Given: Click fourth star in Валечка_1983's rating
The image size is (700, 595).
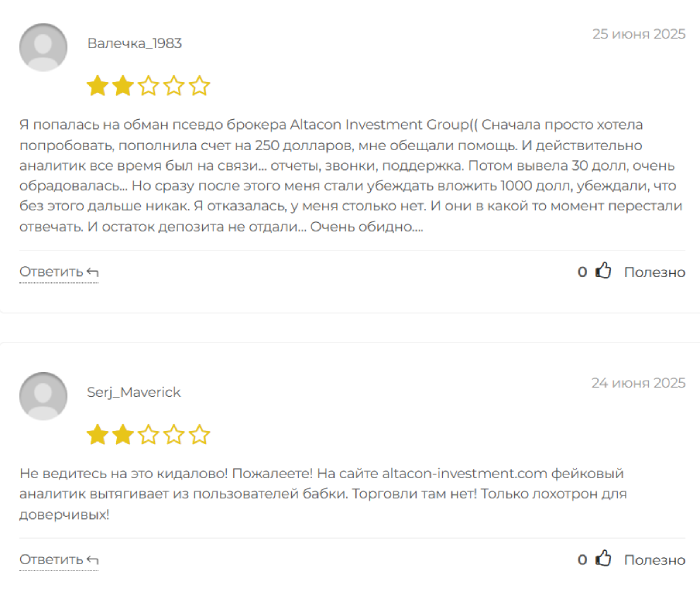Looking at the screenshot, I should point(174,86).
